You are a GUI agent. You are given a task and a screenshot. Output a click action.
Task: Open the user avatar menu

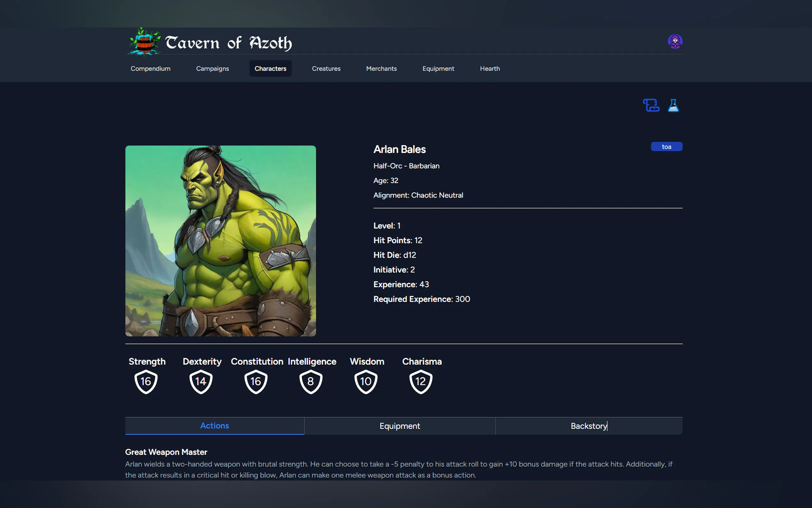click(675, 41)
